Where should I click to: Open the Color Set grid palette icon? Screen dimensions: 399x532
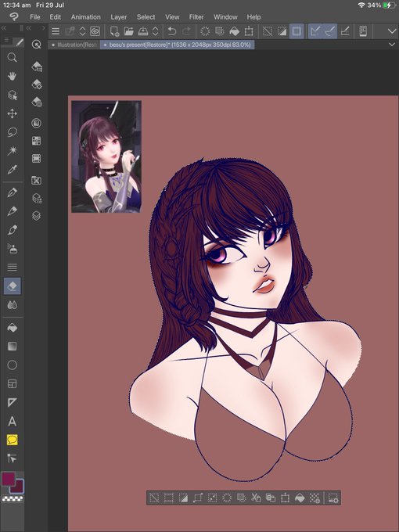click(x=36, y=141)
